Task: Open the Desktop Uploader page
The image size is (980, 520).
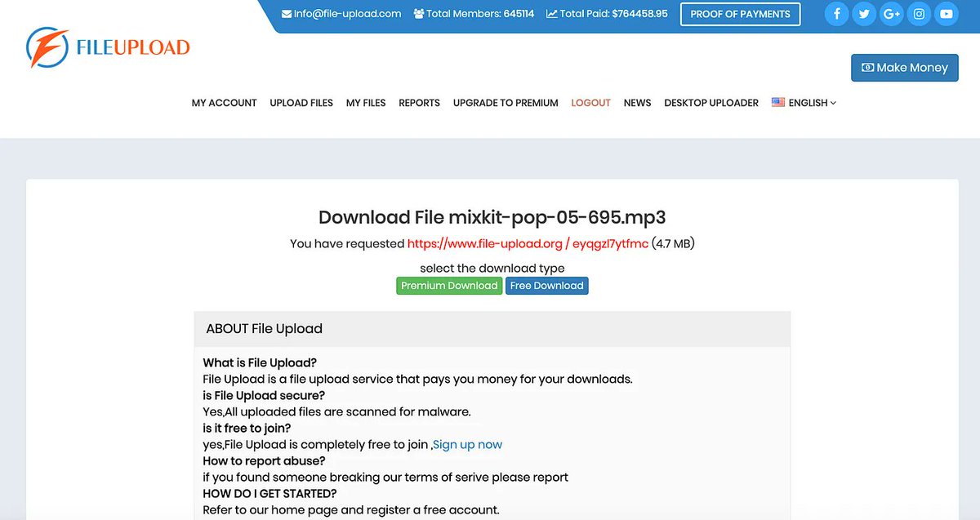Action: tap(711, 103)
